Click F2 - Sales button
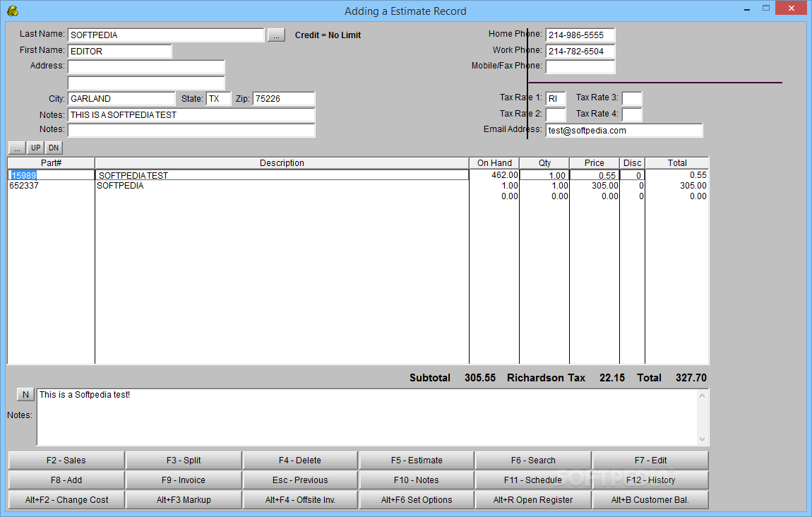The height and width of the screenshot is (517, 812). coord(66,460)
